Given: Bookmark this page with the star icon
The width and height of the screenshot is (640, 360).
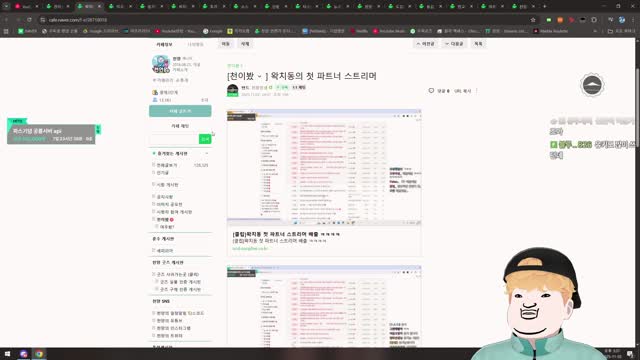Looking at the screenshot, I should (x=533, y=20).
